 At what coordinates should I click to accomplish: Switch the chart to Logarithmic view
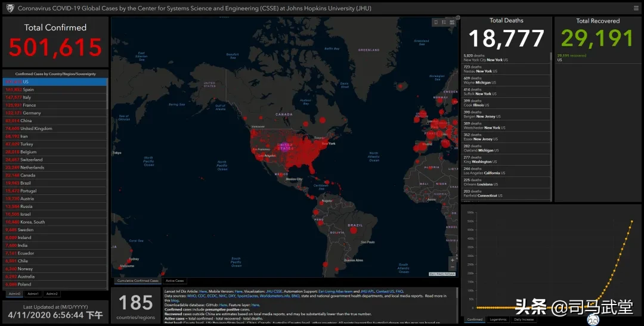[x=498, y=319]
